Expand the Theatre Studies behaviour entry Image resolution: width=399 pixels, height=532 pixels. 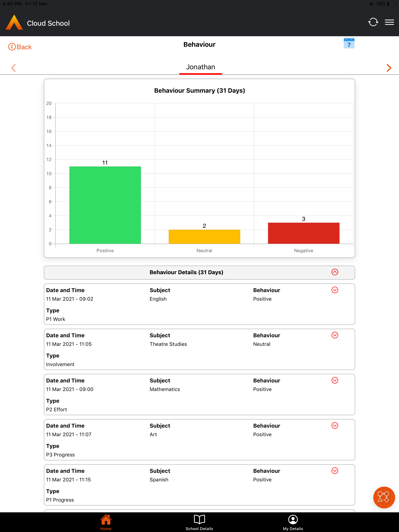[x=335, y=335]
